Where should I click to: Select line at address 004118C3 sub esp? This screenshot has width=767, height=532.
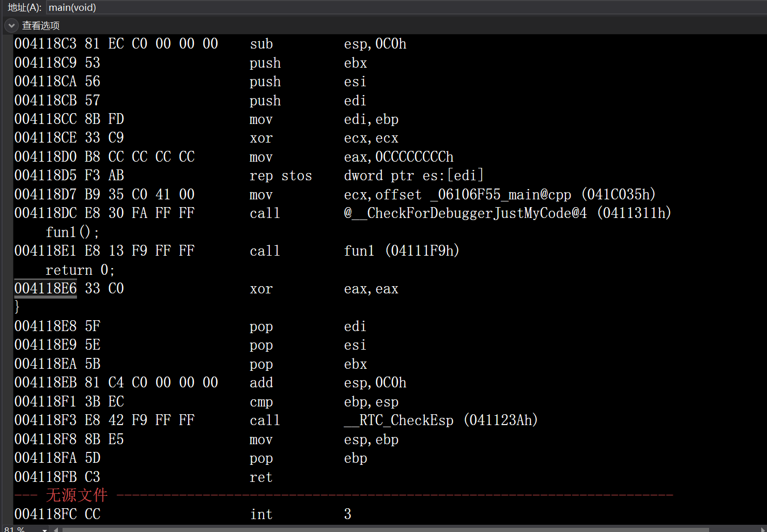pyautogui.click(x=210, y=44)
